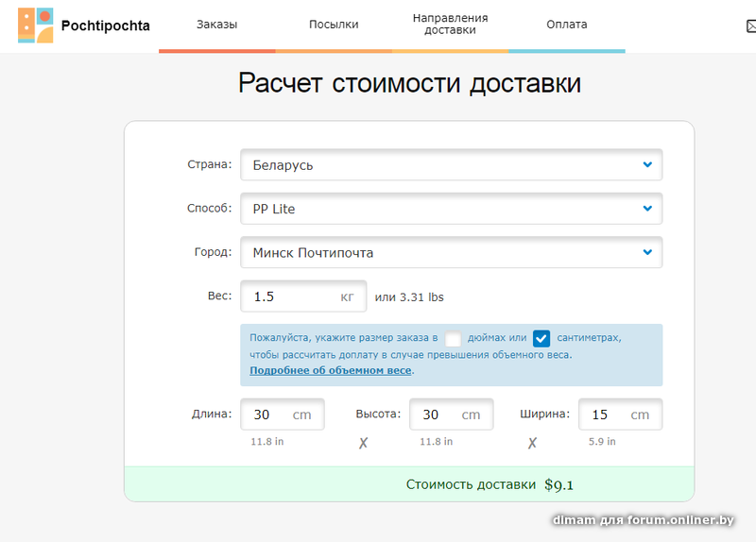Select the Ширина width input field
Viewport: 756px width, 542px height.
[x=607, y=415]
